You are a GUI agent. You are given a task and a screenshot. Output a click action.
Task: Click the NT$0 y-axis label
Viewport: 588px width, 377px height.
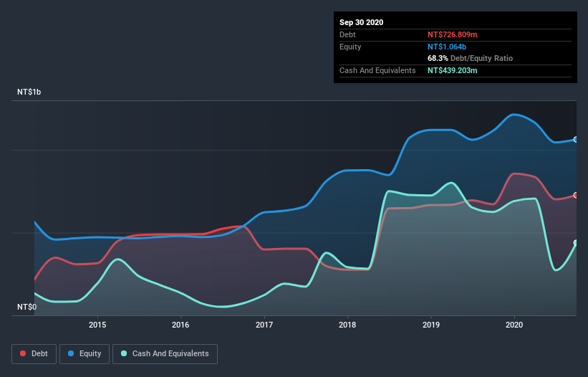[x=26, y=307]
